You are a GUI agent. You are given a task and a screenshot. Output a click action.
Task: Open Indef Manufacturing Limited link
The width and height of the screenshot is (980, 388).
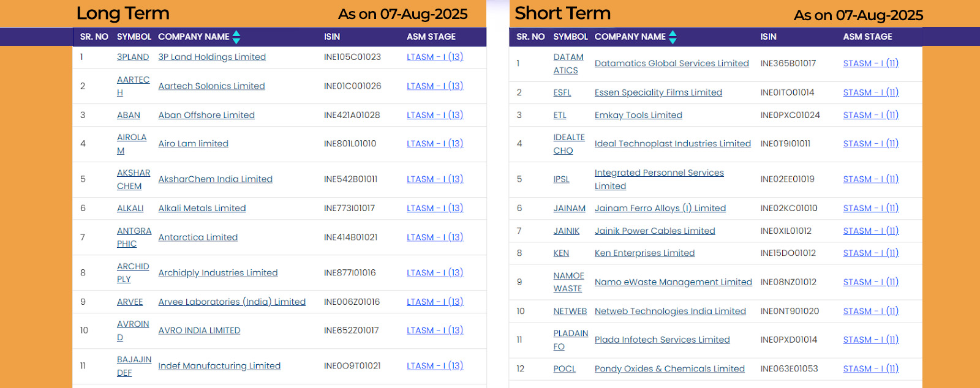[x=219, y=366]
